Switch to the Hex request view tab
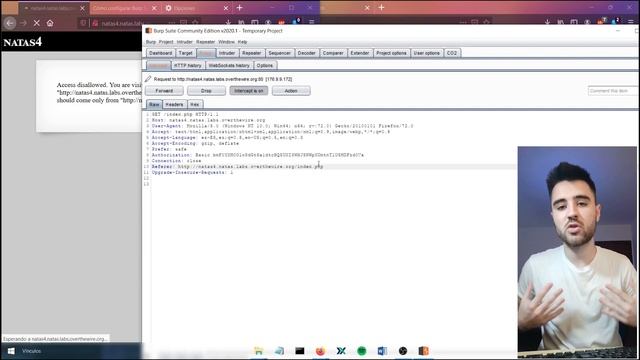Viewport: 640px width, 360px height. (195, 104)
